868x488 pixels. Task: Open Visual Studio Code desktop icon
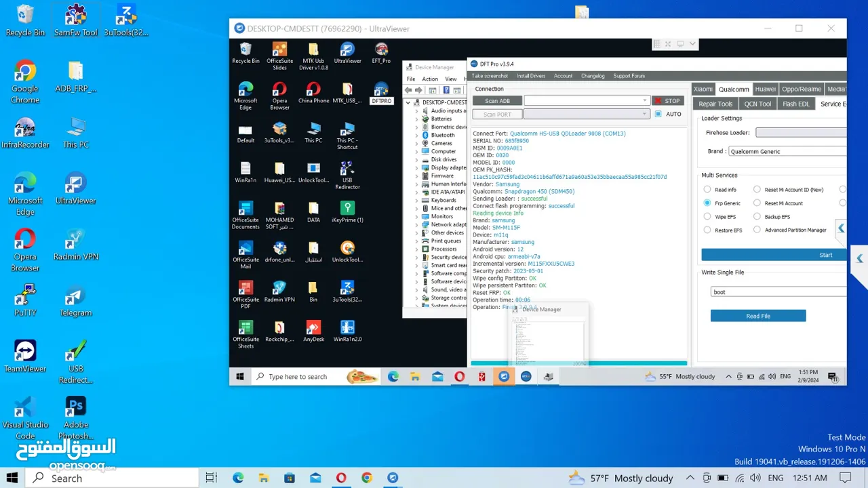(x=25, y=418)
